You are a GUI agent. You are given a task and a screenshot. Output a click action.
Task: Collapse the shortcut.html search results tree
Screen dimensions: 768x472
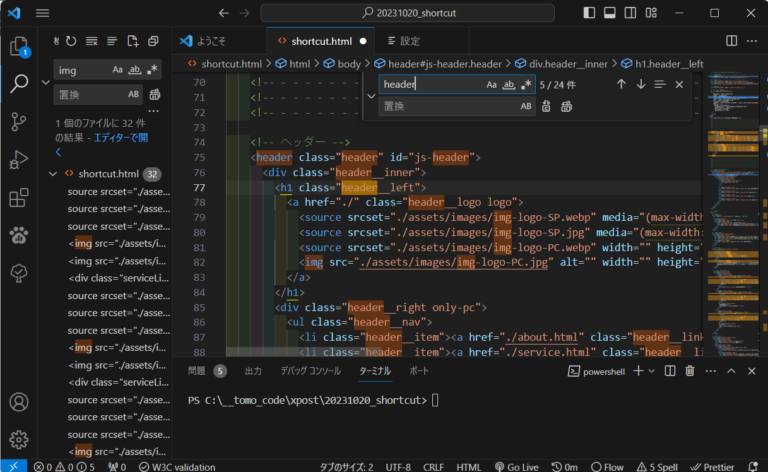(54, 173)
